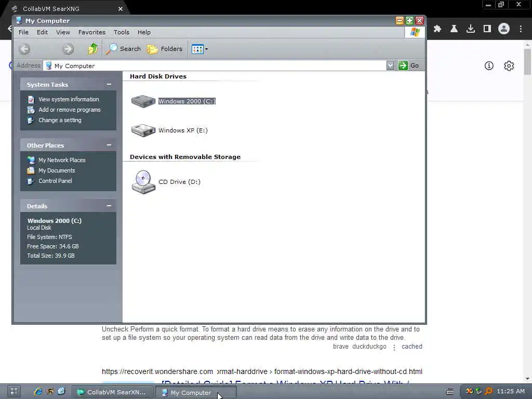Open the Tools menu

tap(121, 32)
